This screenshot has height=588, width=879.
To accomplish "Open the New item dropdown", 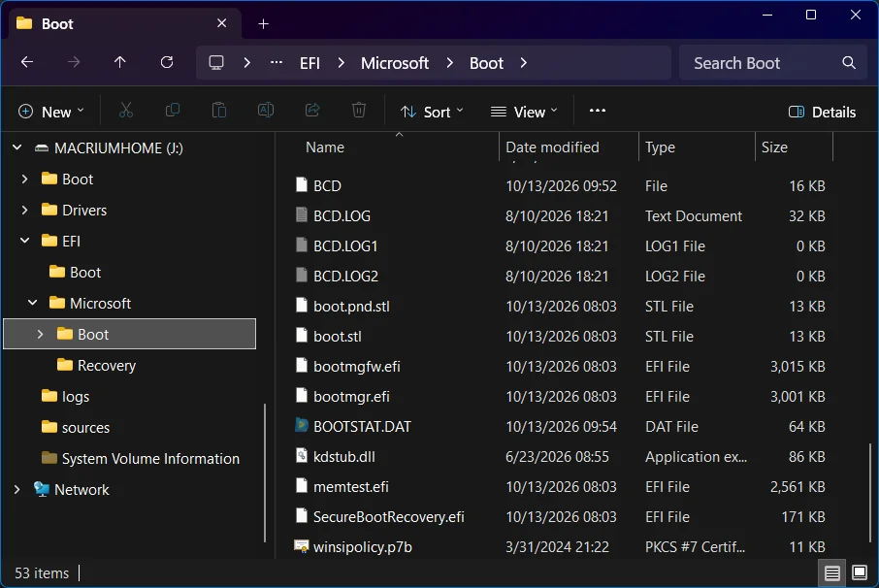I will point(51,112).
